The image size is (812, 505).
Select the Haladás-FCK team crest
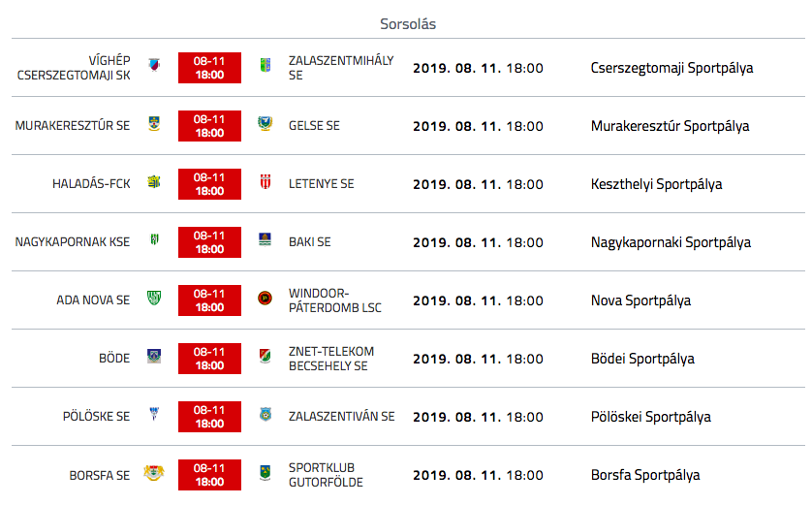[x=154, y=182]
